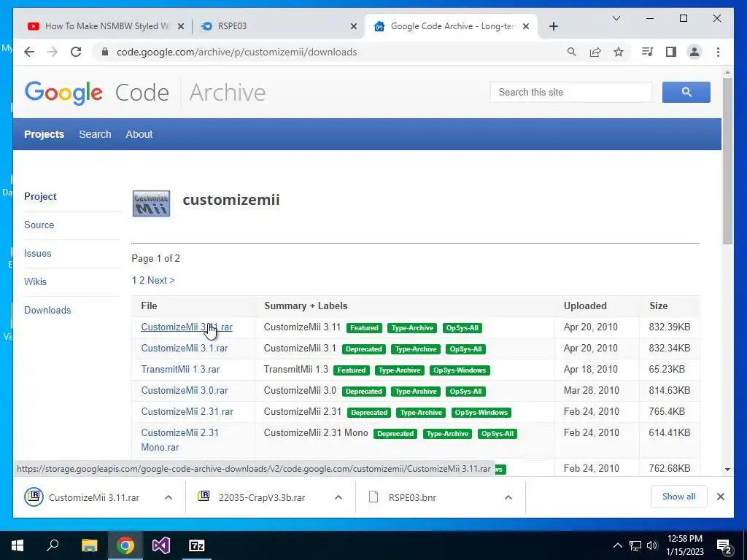Download CustomizeMii 2.31.rar
The image size is (747, 560).
pyautogui.click(x=187, y=411)
